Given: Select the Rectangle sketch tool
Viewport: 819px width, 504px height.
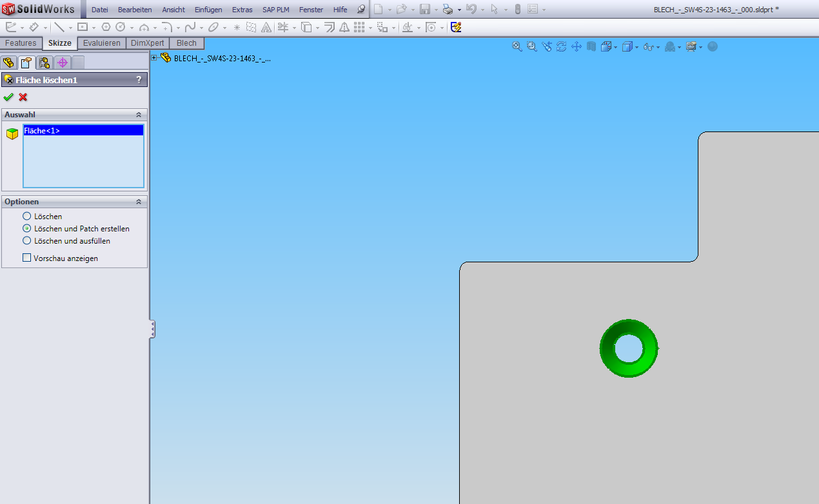Looking at the screenshot, I should (x=83, y=27).
